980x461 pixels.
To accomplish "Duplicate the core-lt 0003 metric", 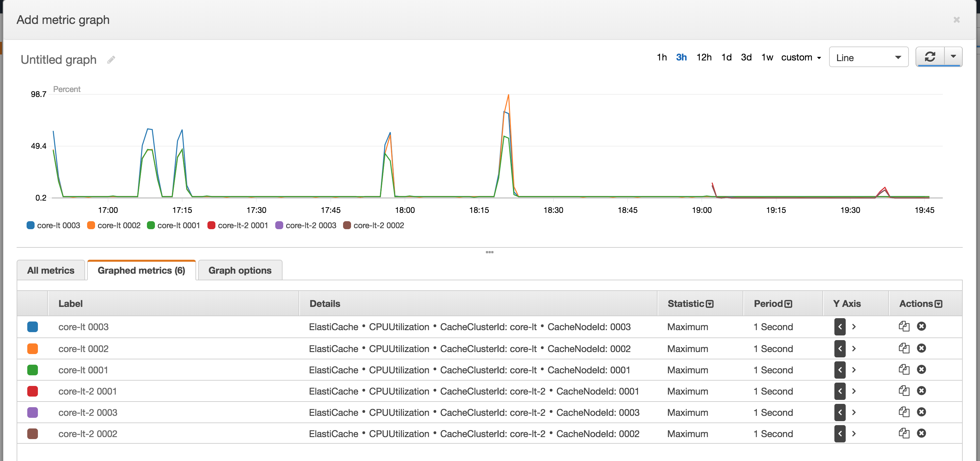I will tap(904, 326).
